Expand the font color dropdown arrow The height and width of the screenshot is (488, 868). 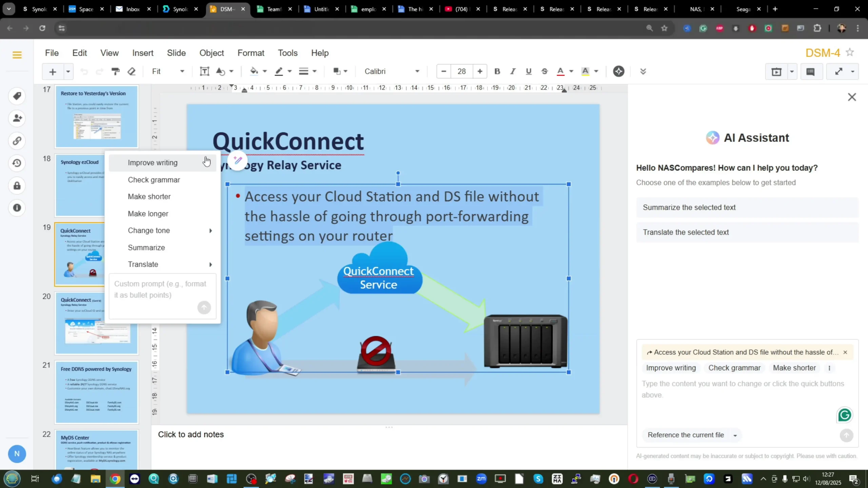pos(571,71)
